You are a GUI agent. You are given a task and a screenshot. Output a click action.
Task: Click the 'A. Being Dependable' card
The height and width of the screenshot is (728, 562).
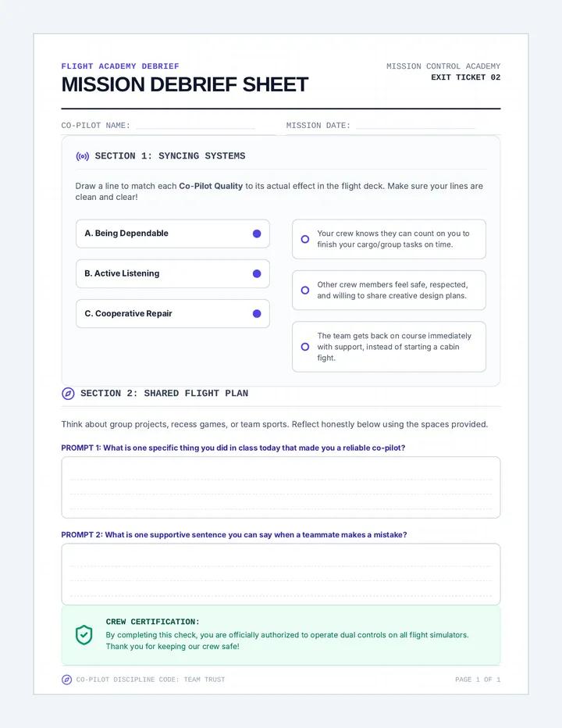tap(173, 234)
